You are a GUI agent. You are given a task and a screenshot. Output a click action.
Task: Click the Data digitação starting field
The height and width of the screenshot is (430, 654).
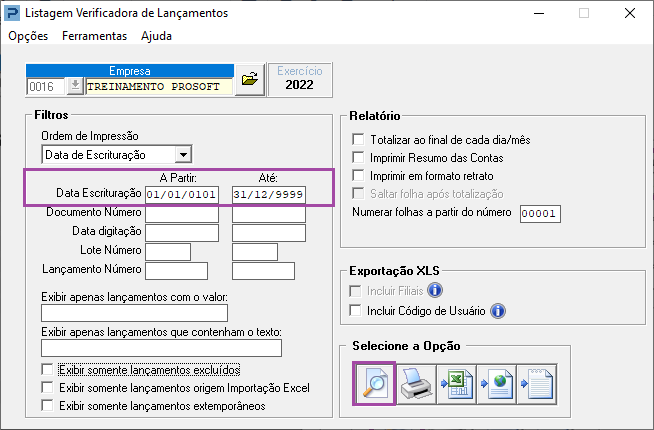tap(182, 233)
